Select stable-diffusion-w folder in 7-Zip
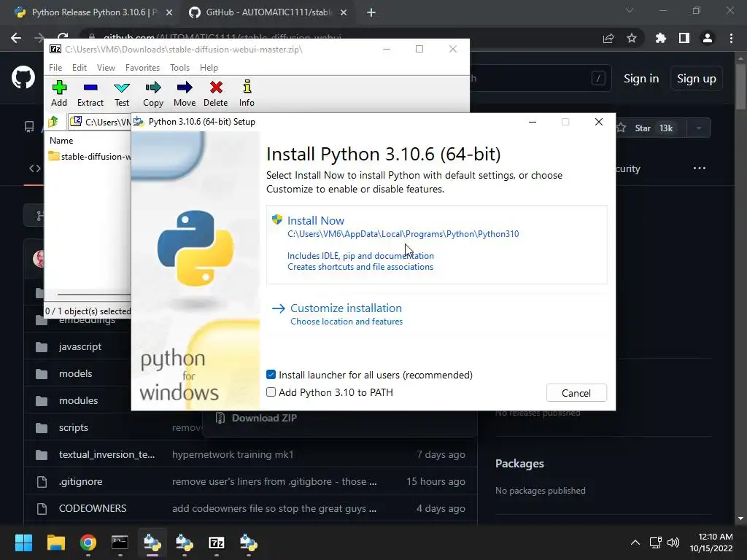The image size is (747, 560). point(90,156)
